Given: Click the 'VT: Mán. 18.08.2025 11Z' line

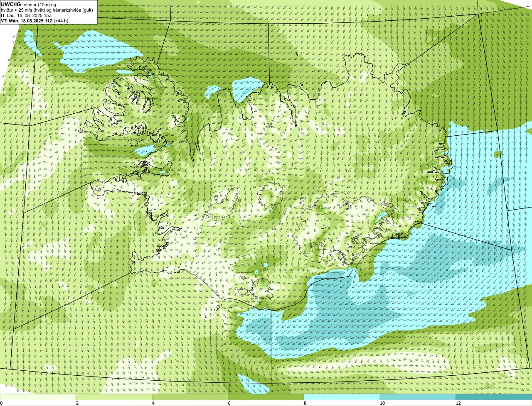Looking at the screenshot, I should [x=34, y=21].
